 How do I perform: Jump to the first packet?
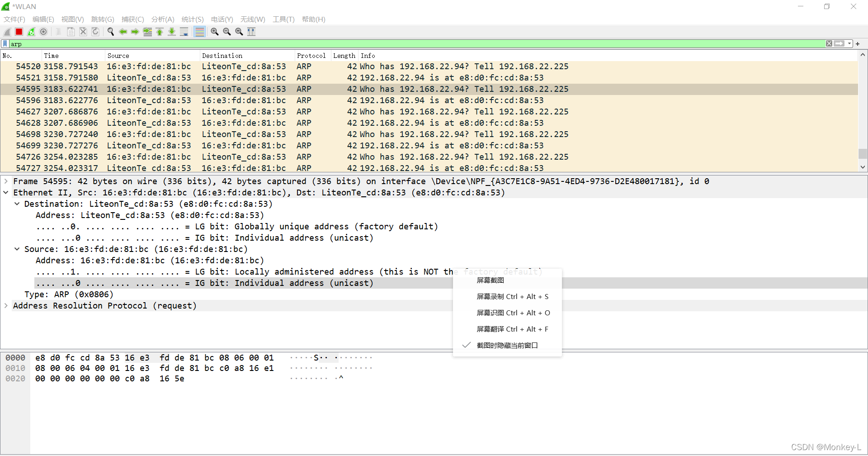160,32
